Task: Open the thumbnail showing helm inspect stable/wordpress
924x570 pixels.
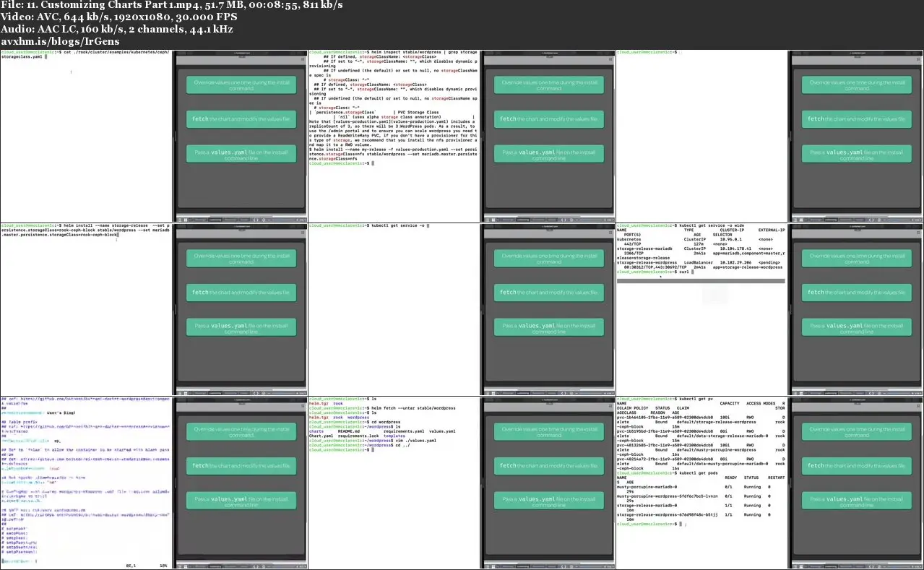Action: click(462, 136)
